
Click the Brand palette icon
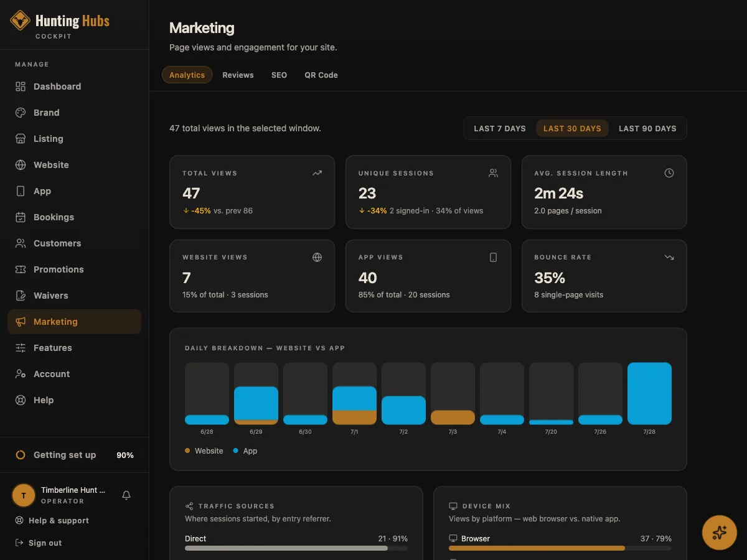click(21, 113)
